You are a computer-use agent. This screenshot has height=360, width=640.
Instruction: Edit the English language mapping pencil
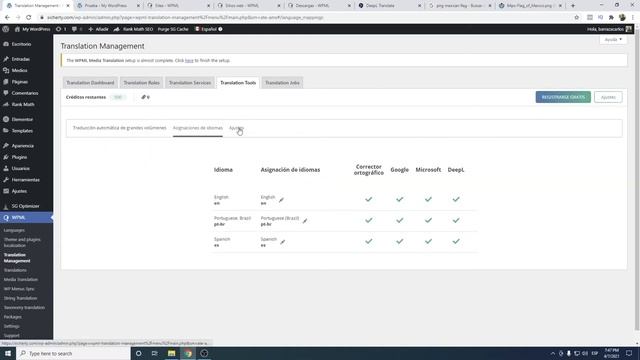[281, 200]
